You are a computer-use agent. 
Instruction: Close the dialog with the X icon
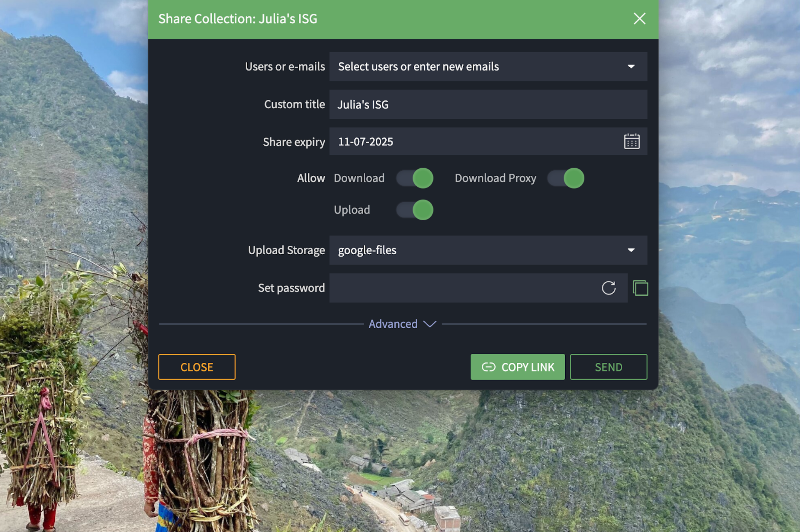[x=639, y=18]
